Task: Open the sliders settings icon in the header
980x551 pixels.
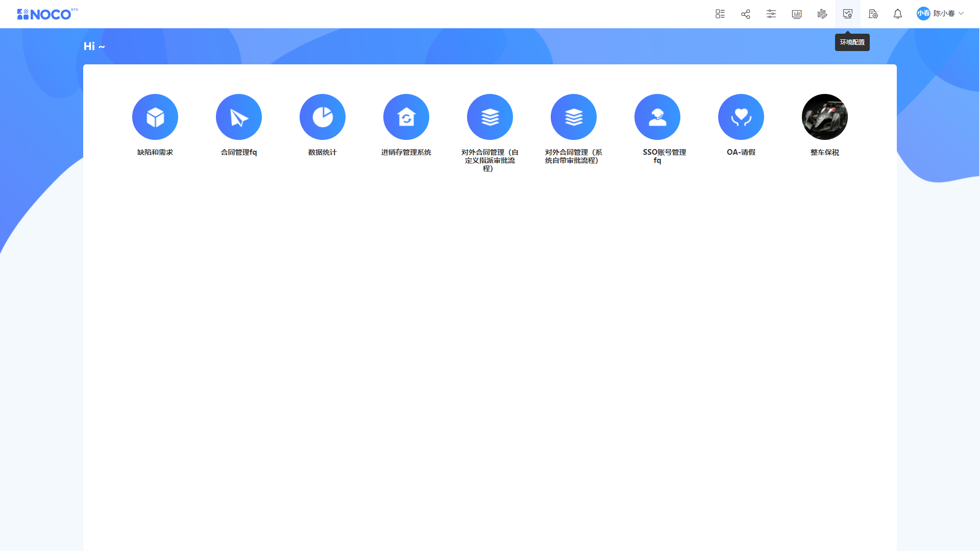Action: [771, 14]
